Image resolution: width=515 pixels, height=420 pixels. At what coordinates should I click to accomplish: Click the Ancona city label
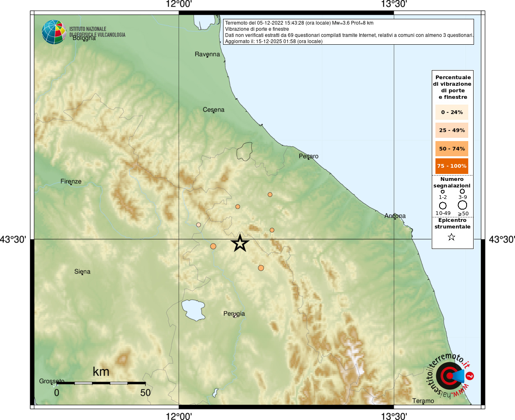(395, 216)
